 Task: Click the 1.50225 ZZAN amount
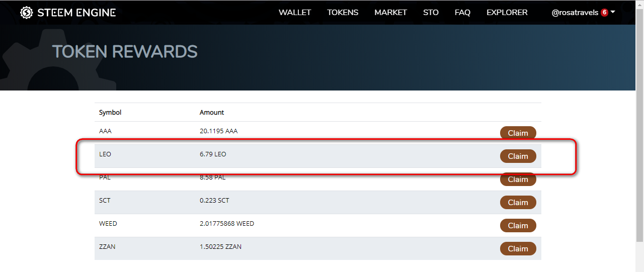[x=221, y=246]
